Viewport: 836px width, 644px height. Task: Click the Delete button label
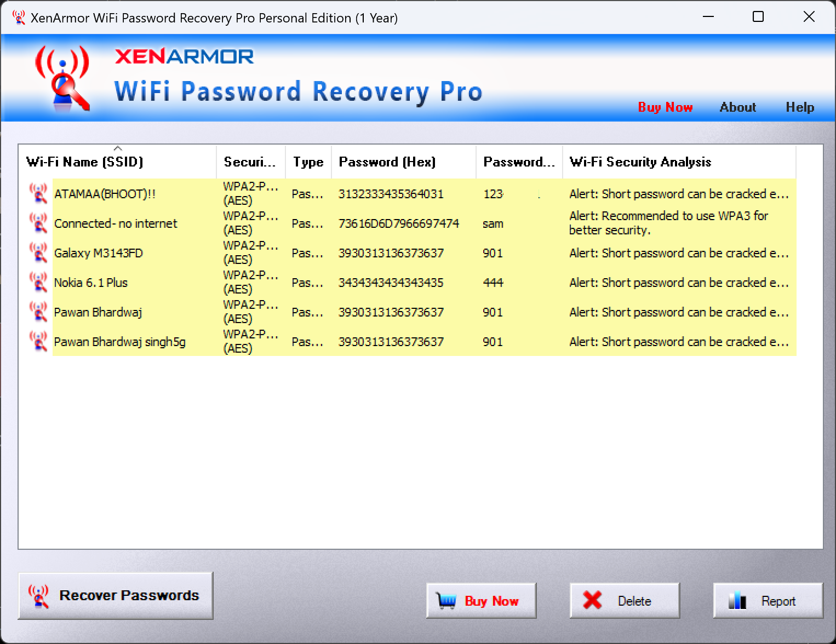point(634,601)
